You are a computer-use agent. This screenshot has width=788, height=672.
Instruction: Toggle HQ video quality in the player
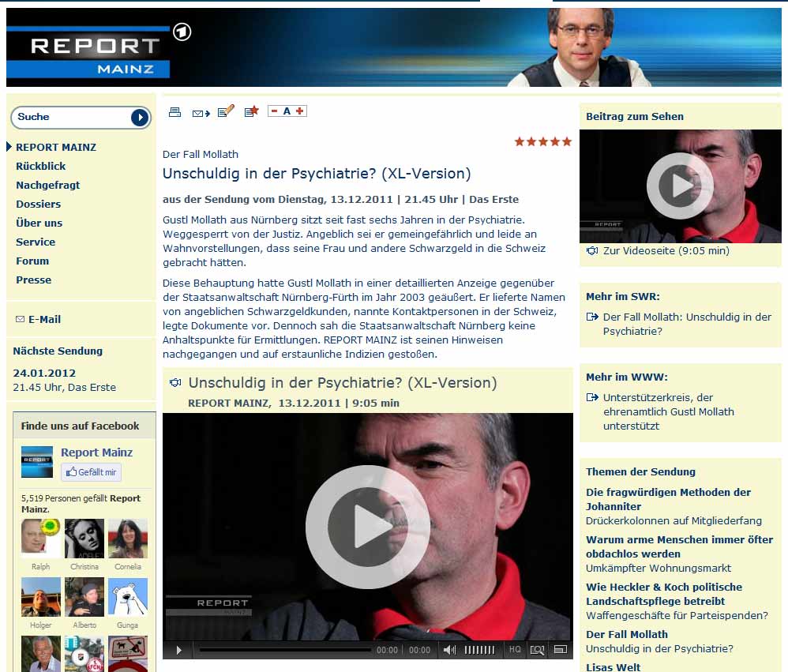[x=515, y=649]
